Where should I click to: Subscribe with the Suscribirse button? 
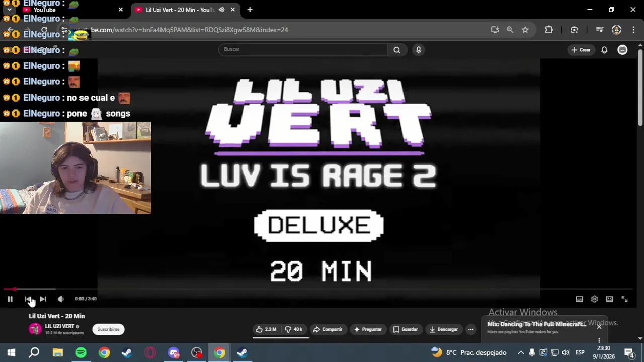point(108,329)
